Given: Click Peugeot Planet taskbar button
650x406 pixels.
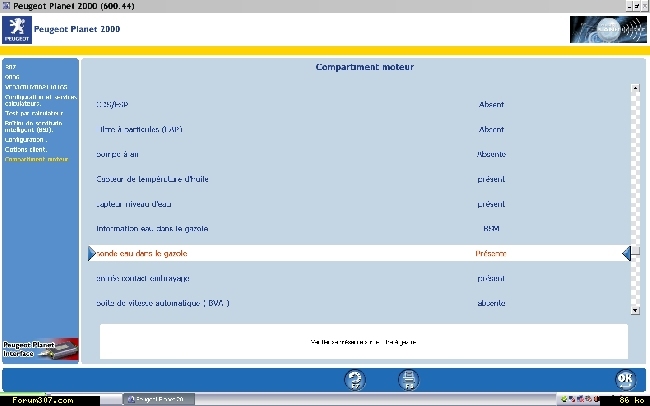Looking at the screenshot, I should point(159,399).
